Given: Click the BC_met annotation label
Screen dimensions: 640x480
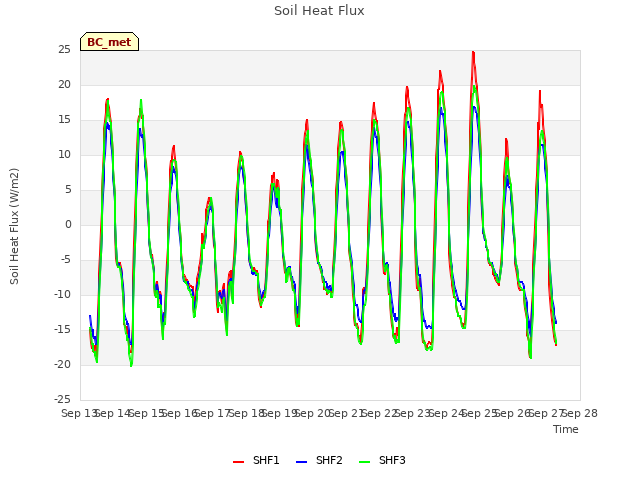Looking at the screenshot, I should coord(109,42).
